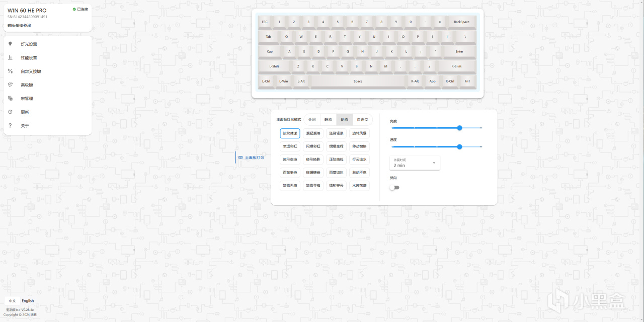This screenshot has height=322, width=644.
Task: Choose the 波形变换 lighting effect
Action: tap(290, 159)
